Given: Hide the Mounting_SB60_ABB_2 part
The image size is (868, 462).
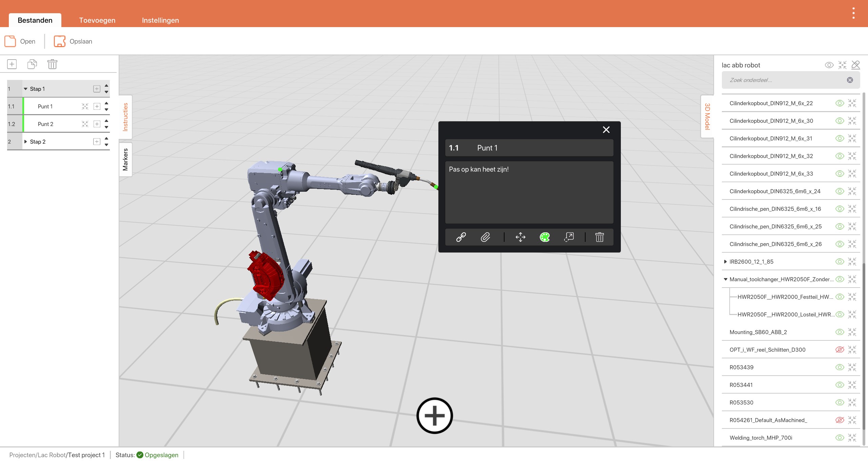Looking at the screenshot, I should click(x=840, y=332).
